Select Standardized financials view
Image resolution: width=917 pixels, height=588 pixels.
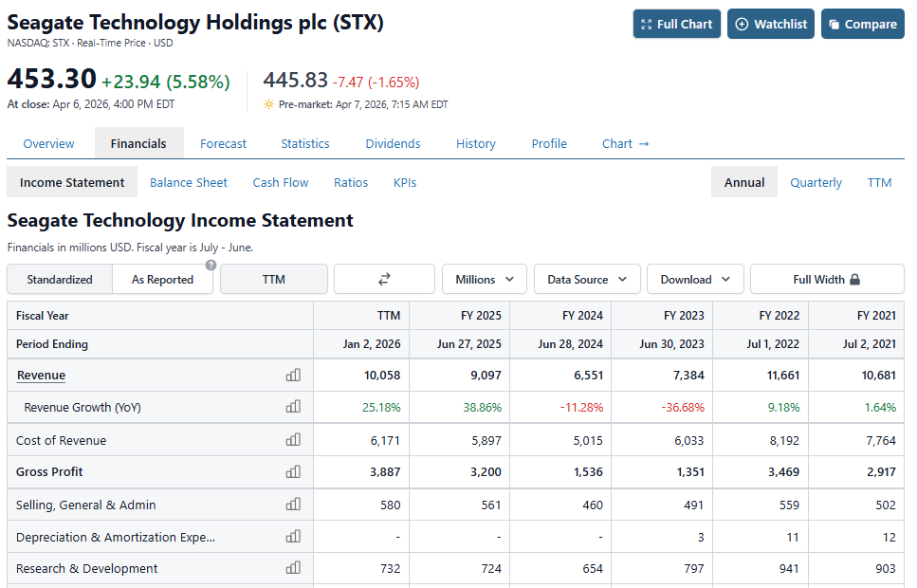point(60,279)
